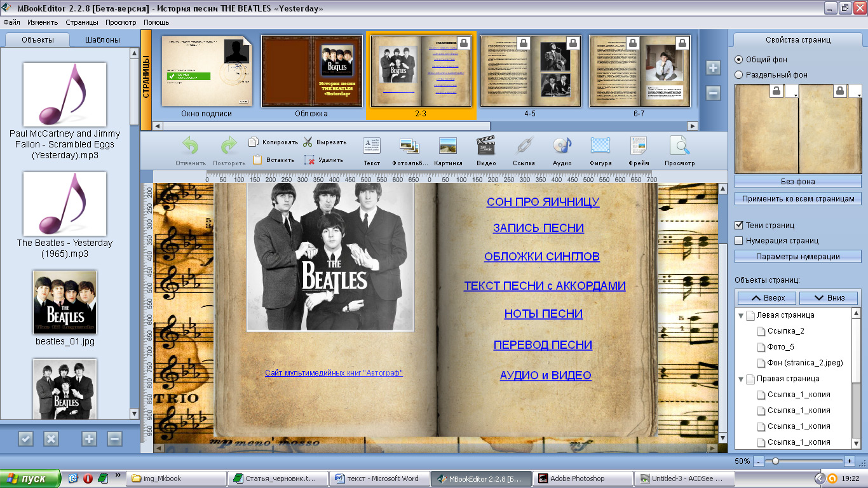Select Ссылка_2 in the objects tree
This screenshot has width=868, height=488.
click(x=785, y=331)
